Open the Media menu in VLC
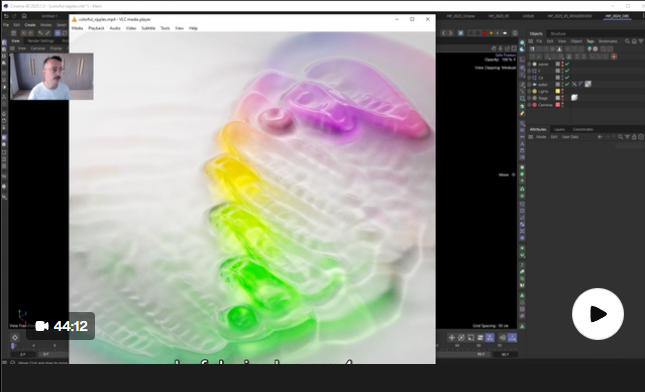 click(x=77, y=28)
